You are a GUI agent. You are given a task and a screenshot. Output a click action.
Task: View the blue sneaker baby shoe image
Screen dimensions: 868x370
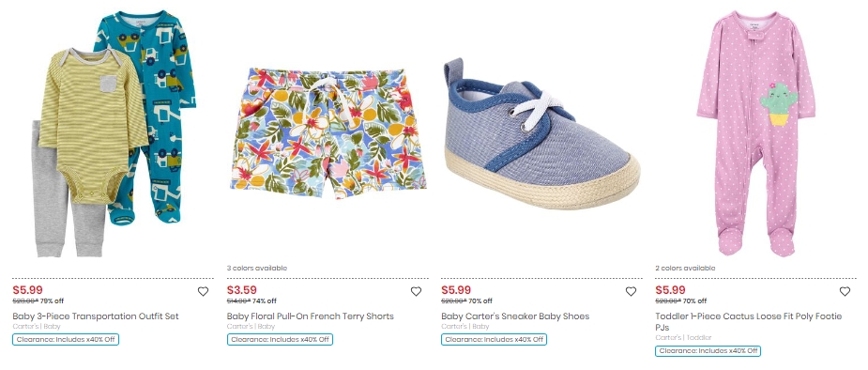click(x=541, y=133)
